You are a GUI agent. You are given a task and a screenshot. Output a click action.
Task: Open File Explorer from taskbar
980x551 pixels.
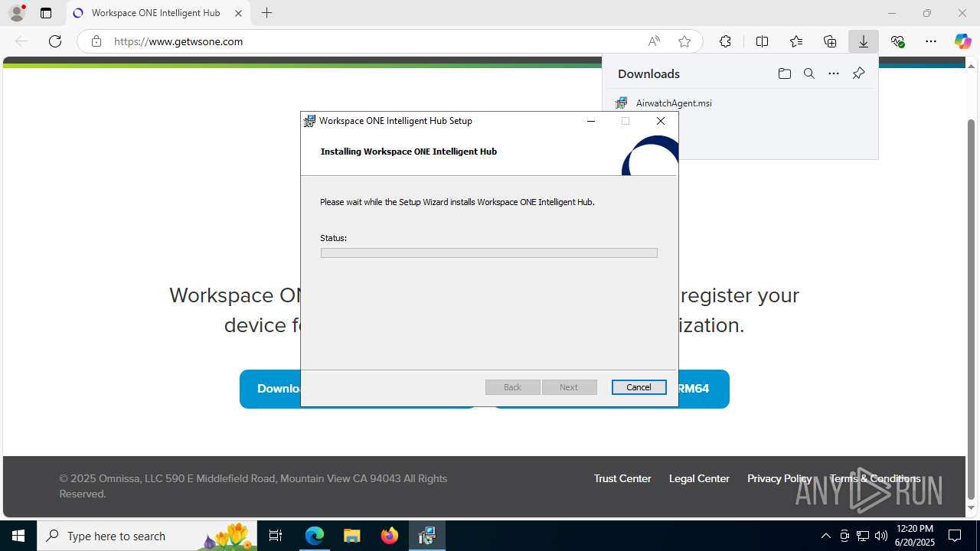pyautogui.click(x=351, y=536)
